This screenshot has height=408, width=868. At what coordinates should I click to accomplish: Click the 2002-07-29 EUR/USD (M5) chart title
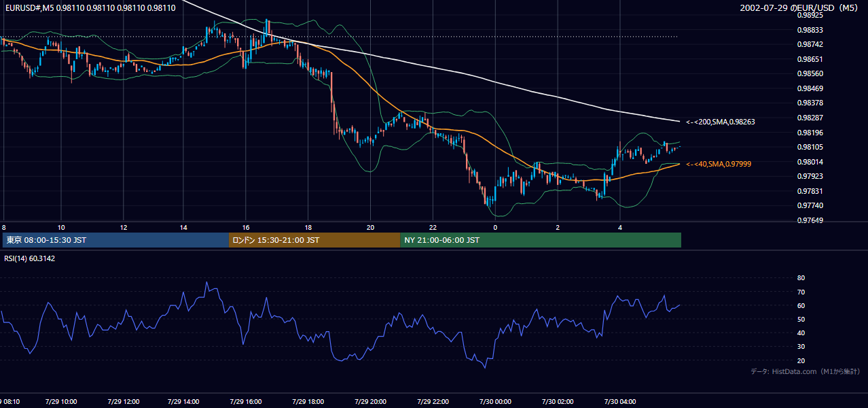(x=800, y=7)
